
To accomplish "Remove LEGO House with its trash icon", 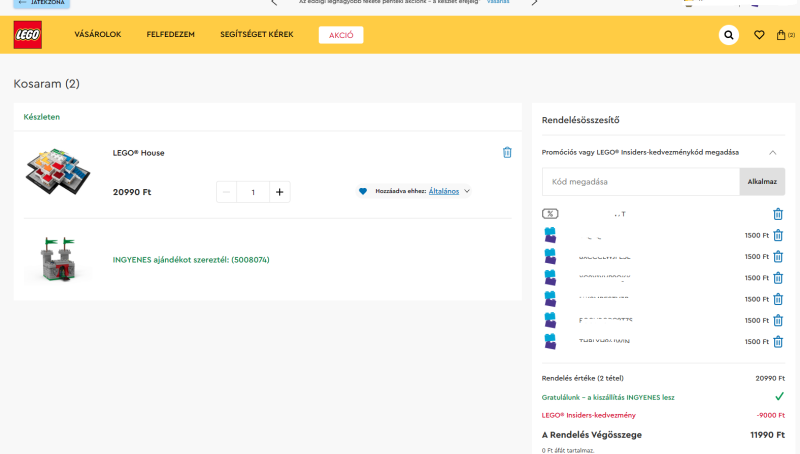I will tap(507, 153).
